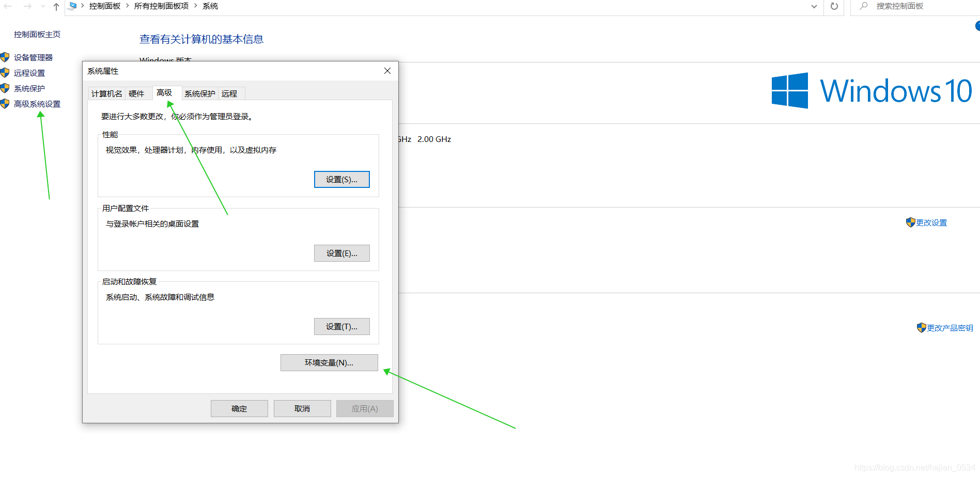Expand chevron after 控制面板 breadcrumb
Viewport: 980px width, 477px height.
click(128, 6)
